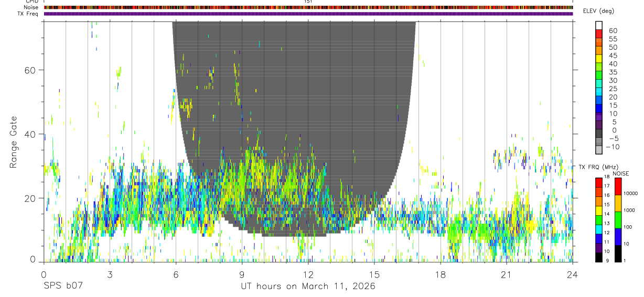644x297 pixels.
Task: Click the multicolored Noise strip at top
Action: pyautogui.click(x=308, y=8)
